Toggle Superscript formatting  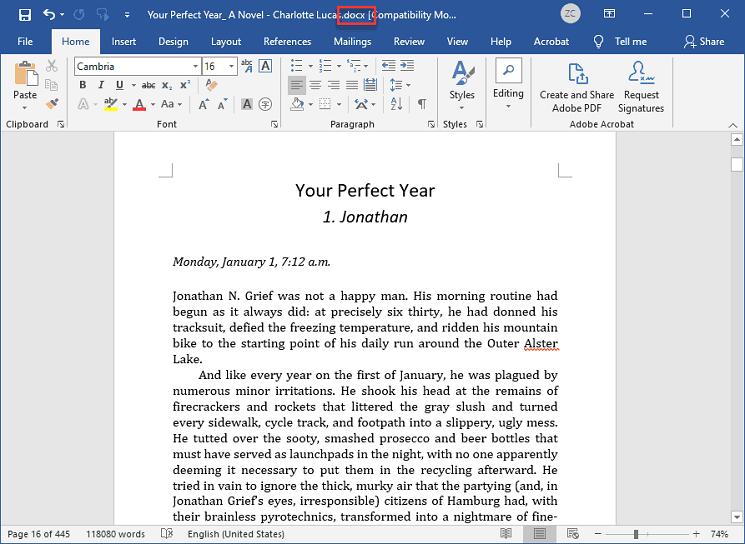click(185, 85)
